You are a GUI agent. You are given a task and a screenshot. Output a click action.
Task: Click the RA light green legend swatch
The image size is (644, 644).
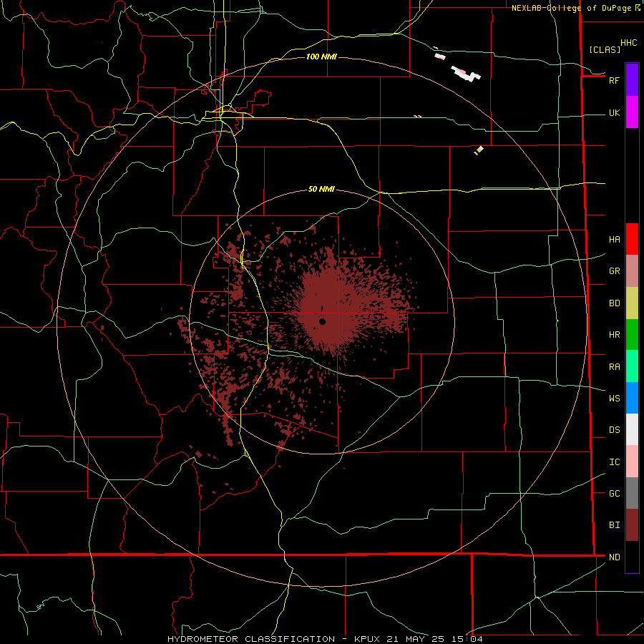[x=632, y=366]
